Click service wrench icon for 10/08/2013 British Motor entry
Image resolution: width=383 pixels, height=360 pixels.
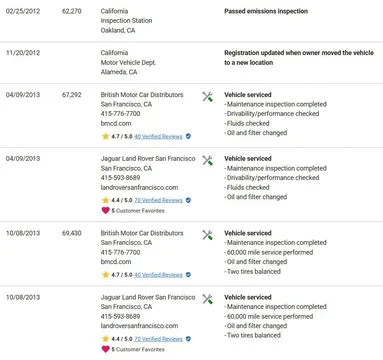pyautogui.click(x=207, y=235)
